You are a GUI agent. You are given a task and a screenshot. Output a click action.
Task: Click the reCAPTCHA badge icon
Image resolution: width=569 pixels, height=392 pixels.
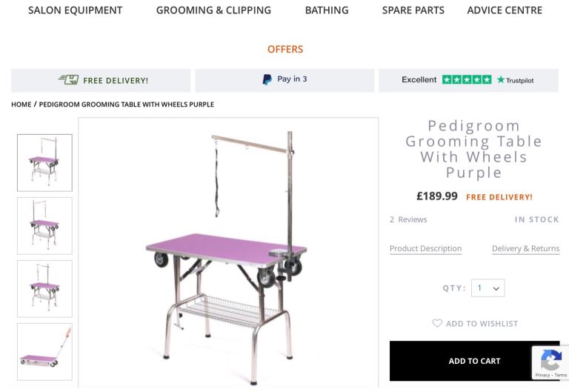point(550,361)
